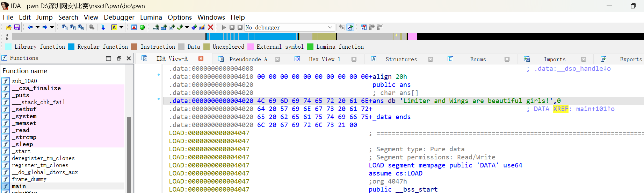Jump forward with the right arrow icon

click(45, 27)
